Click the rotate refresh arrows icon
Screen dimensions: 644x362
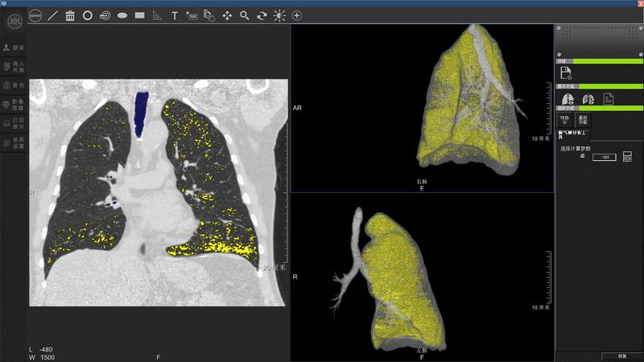(x=262, y=15)
